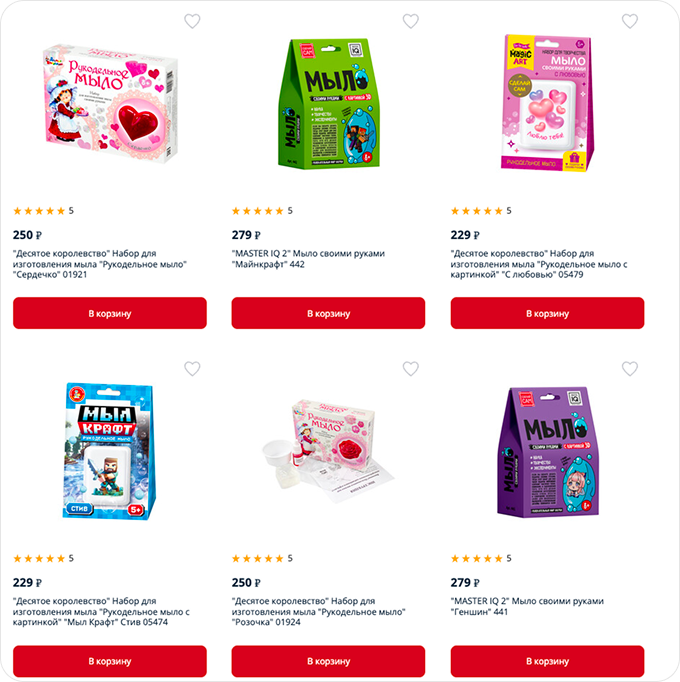Click star rating of "С любовью" kit
680x682 pixels.
coord(481,211)
